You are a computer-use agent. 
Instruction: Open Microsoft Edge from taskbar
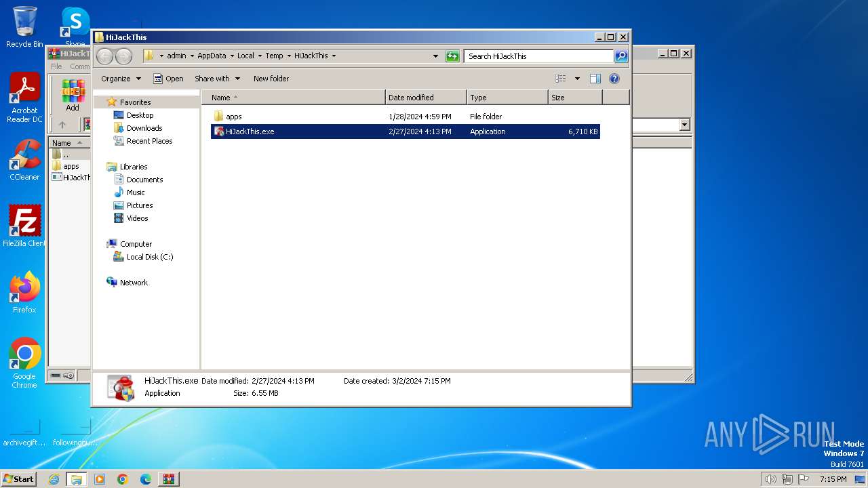coord(146,479)
